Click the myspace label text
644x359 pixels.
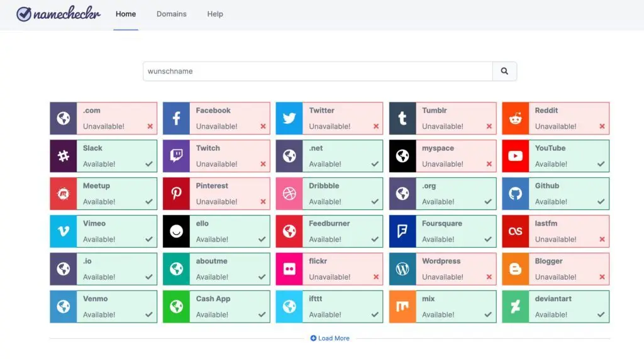[438, 148]
